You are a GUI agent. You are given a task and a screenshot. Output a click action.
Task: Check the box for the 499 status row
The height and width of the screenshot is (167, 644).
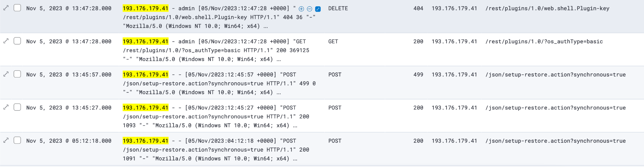(x=17, y=74)
